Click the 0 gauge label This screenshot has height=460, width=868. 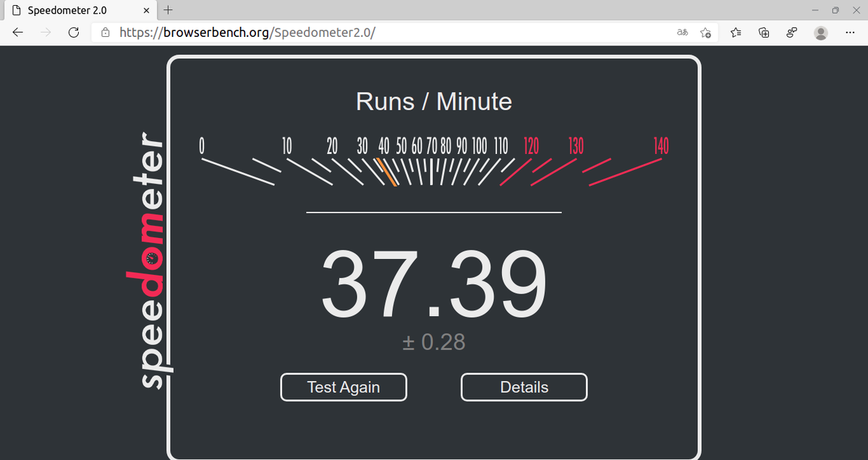pyautogui.click(x=203, y=146)
